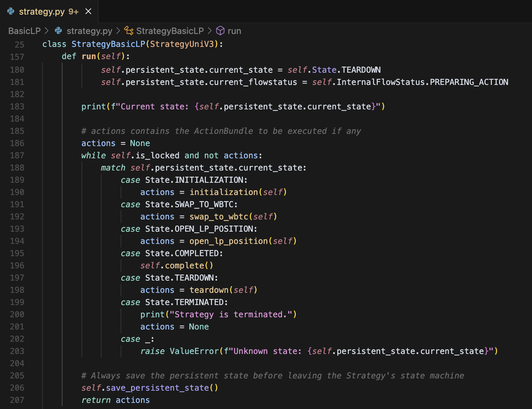532x409 pixels.
Task: Expand breadcrumb chevron after strategy.py
Action: point(118,31)
